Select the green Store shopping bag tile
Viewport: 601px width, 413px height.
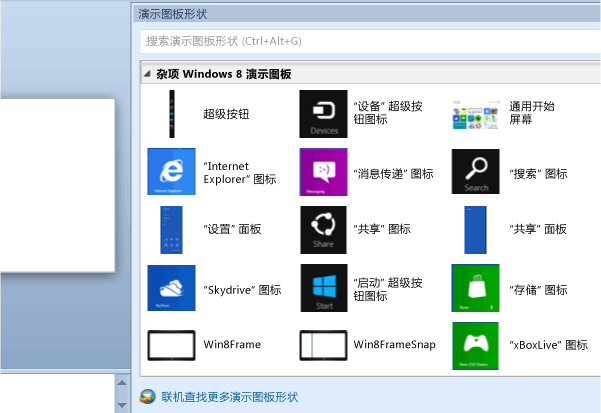(475, 288)
